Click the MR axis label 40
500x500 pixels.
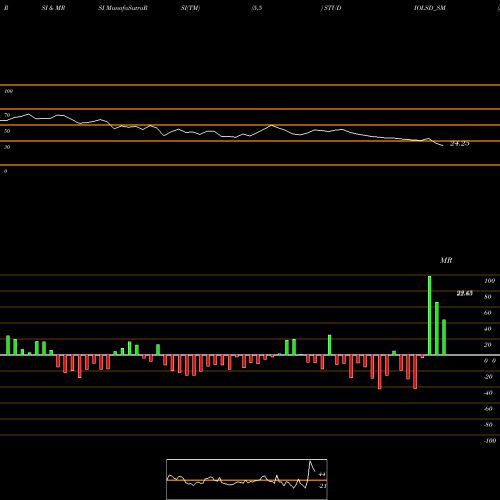coord(488,329)
